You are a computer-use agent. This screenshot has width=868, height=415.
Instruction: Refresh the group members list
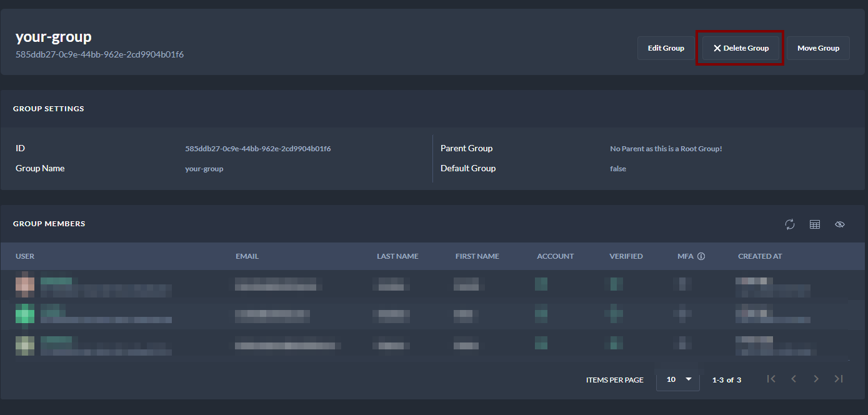click(790, 224)
